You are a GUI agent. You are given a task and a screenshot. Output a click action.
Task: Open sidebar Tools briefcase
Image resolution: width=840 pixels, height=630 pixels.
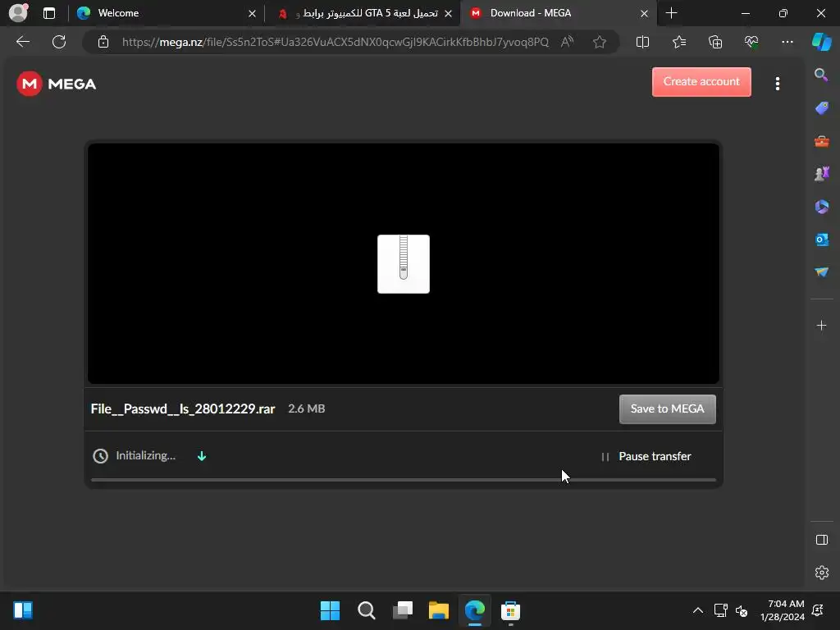pos(821,141)
